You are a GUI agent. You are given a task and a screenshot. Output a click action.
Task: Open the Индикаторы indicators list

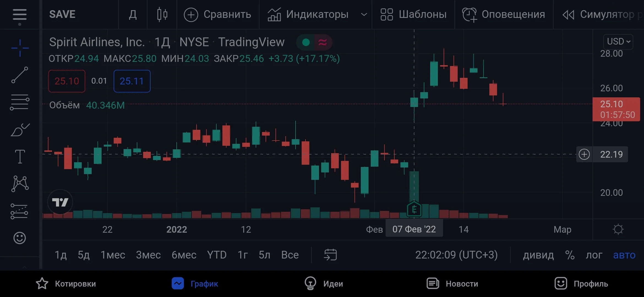(308, 14)
